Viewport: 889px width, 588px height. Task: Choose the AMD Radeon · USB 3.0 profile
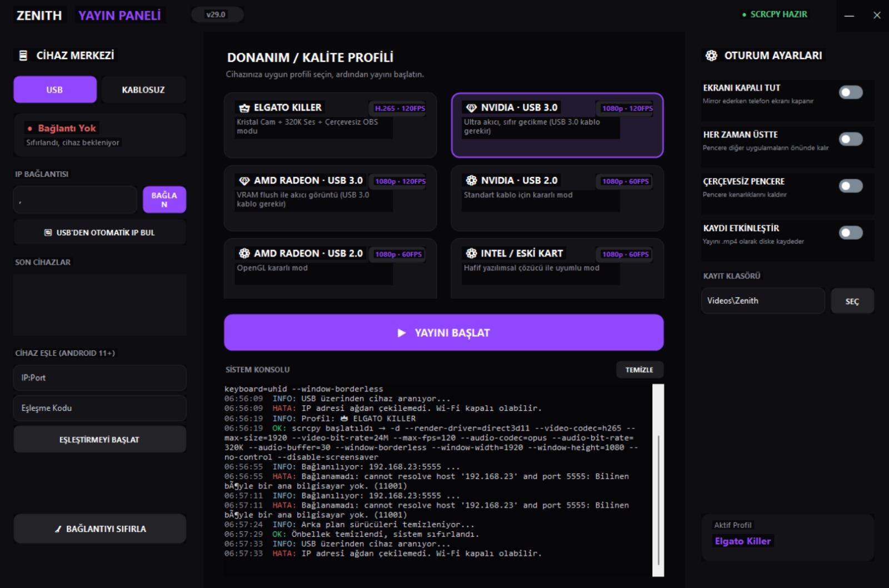[x=330, y=198]
